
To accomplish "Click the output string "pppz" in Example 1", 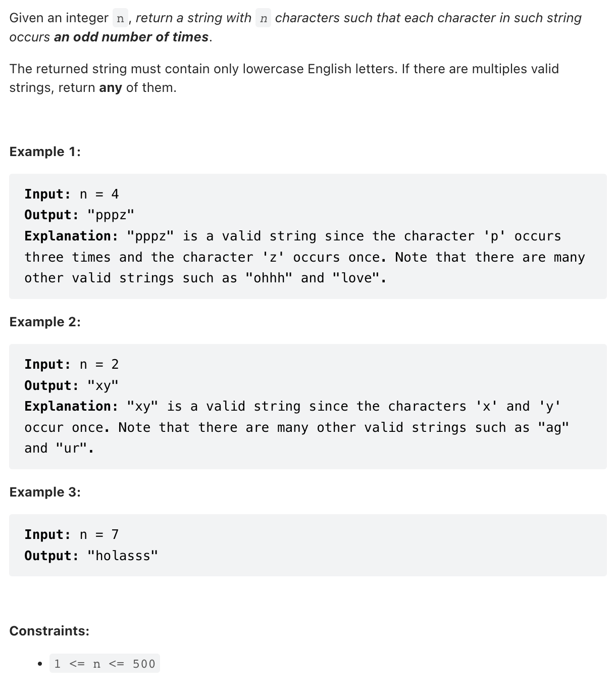I will pos(111,215).
